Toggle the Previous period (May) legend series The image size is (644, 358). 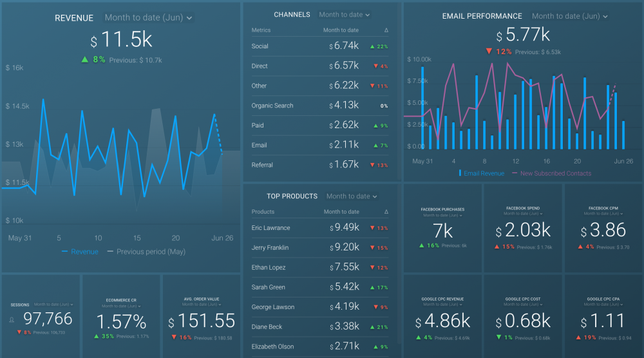pyautogui.click(x=146, y=252)
